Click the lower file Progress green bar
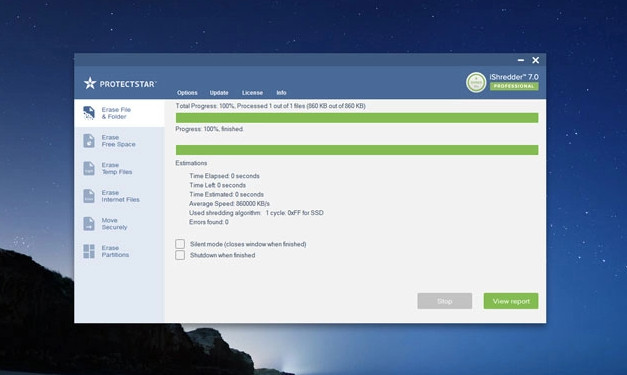 coord(357,150)
